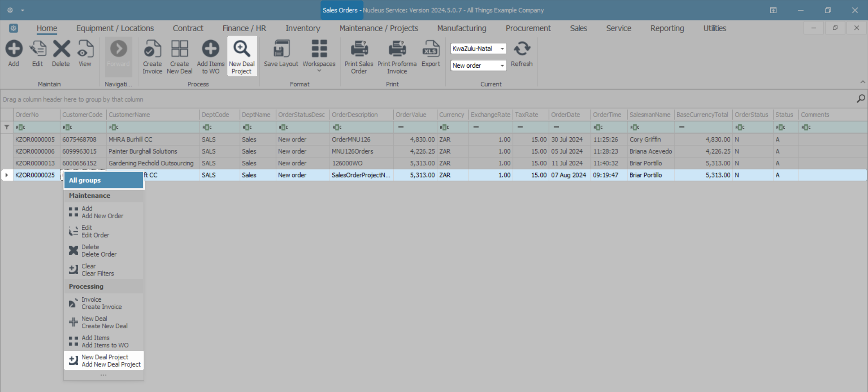This screenshot has height=392, width=868.
Task: Open the Home ribbon tab
Action: tap(47, 28)
